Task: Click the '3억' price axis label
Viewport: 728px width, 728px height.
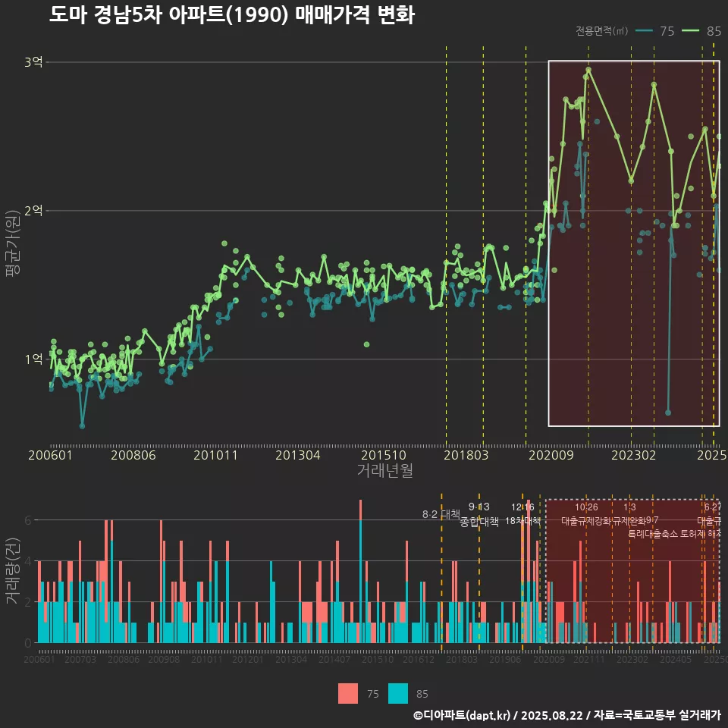Action: point(33,61)
